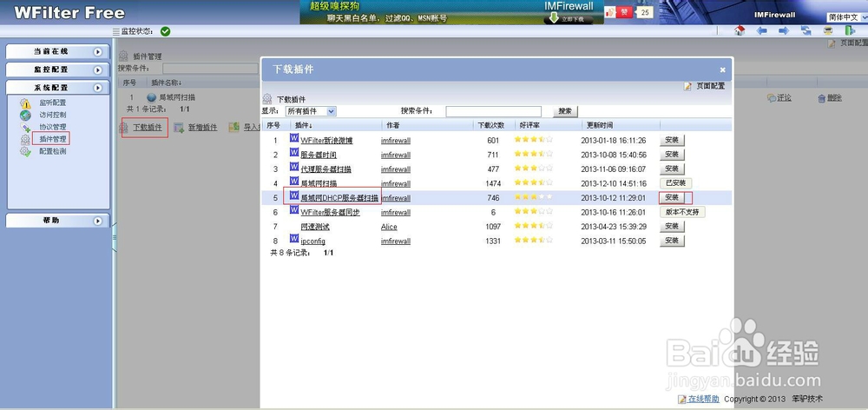Sort by the 插件↓ column header

(x=303, y=125)
